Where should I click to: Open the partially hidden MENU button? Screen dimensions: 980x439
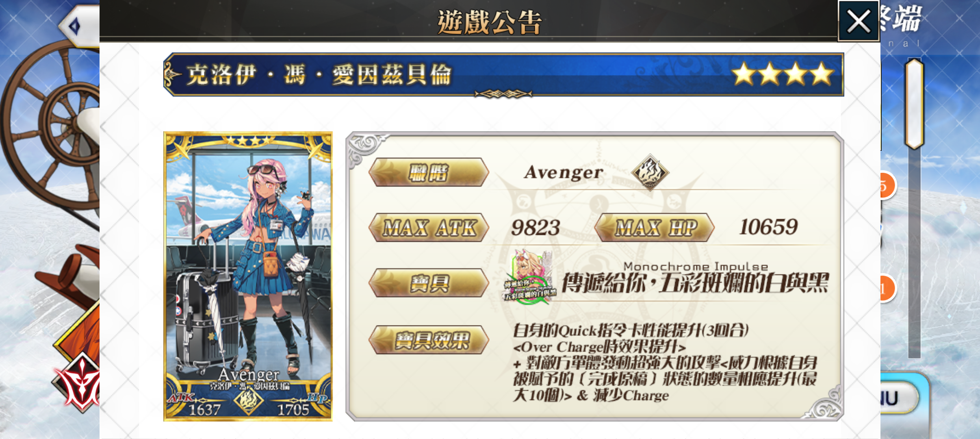click(x=900, y=398)
